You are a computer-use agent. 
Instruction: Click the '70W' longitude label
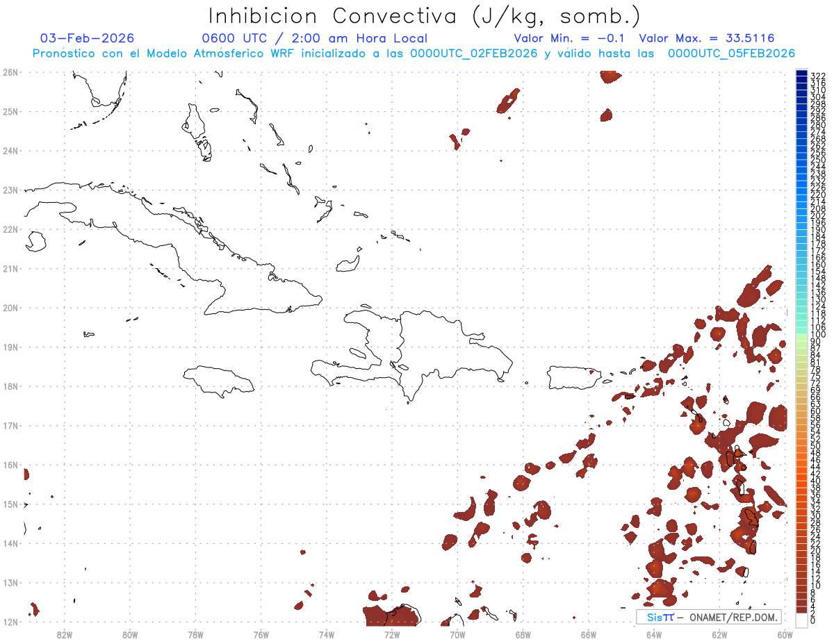[457, 634]
